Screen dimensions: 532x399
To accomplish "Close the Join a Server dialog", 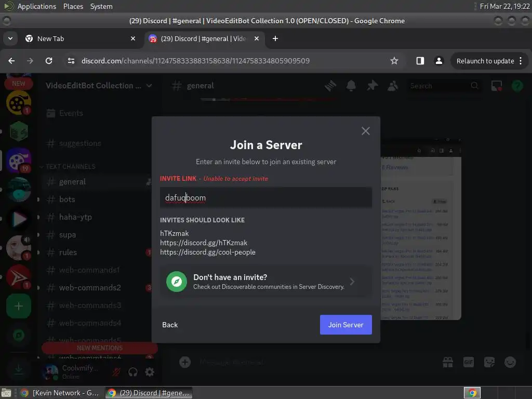I will coord(365,131).
